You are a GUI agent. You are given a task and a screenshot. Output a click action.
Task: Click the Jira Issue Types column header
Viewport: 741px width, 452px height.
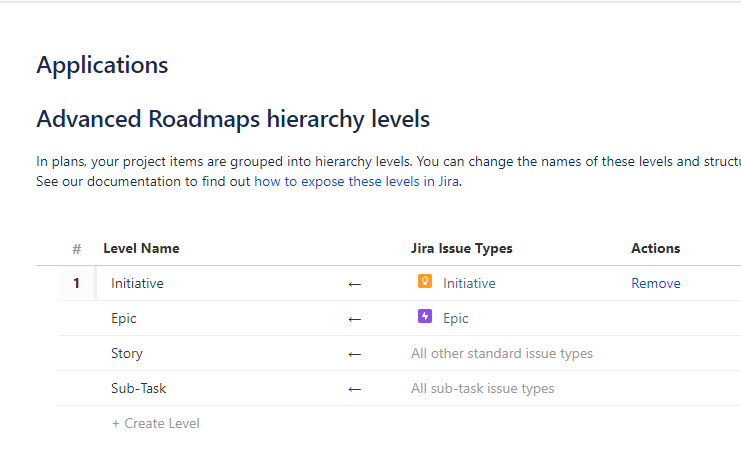461,248
